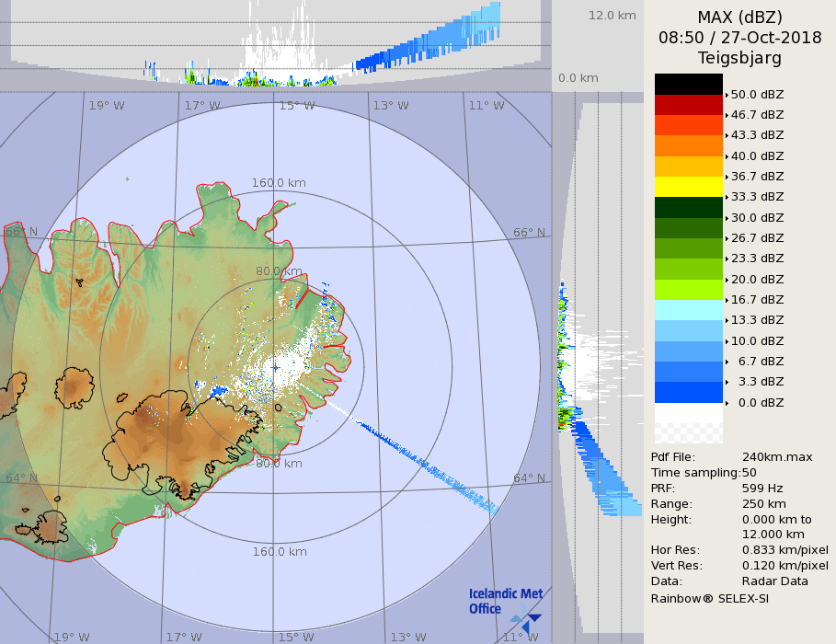Click the radar site crosshair marker

(275, 367)
